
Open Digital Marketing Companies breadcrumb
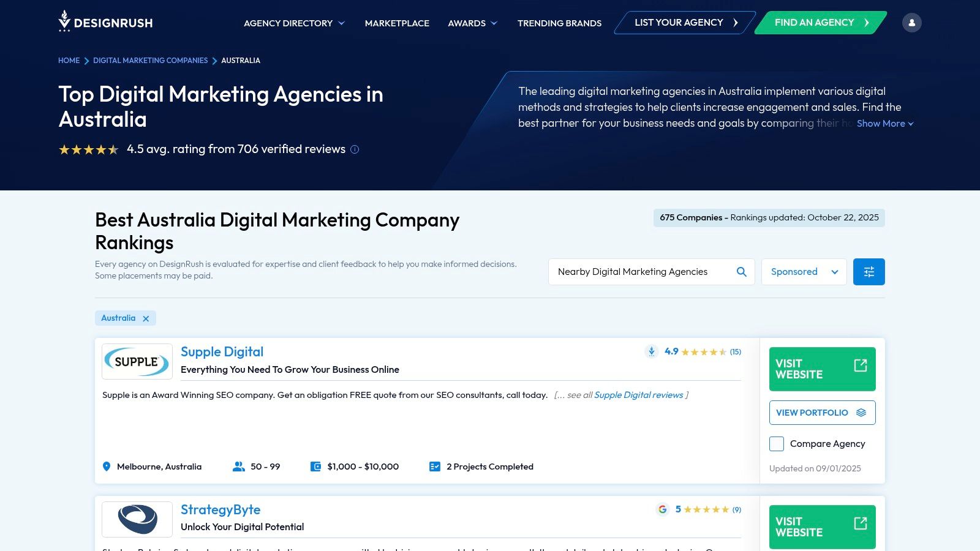(x=151, y=61)
